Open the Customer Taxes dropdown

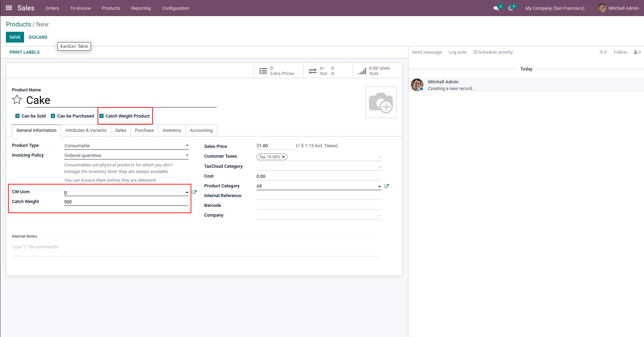tap(379, 157)
